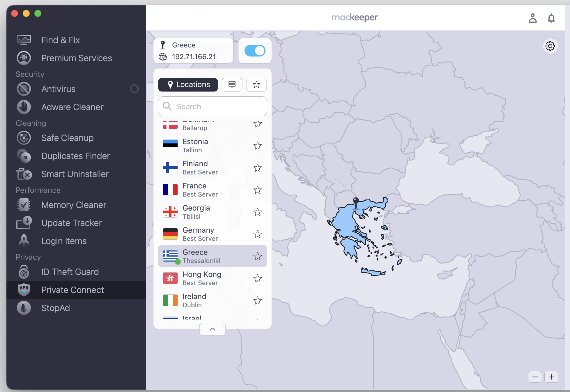Select Hong Kong Best Server
The height and width of the screenshot is (392, 570).
(x=213, y=278)
